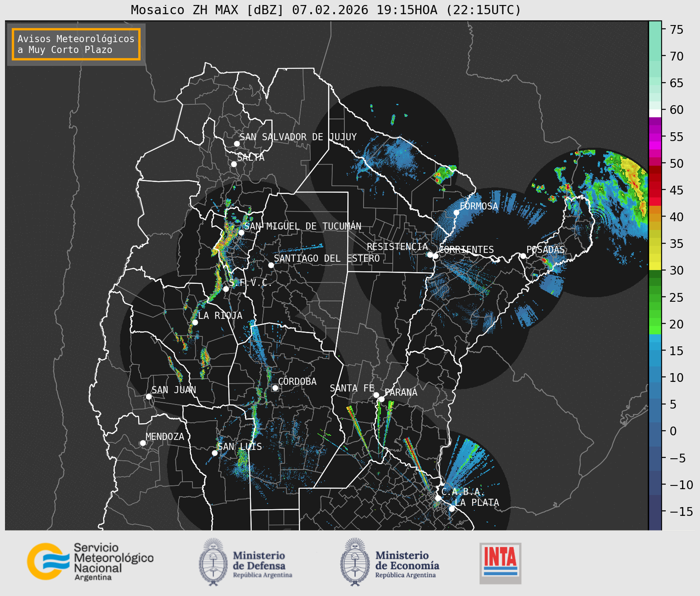The width and height of the screenshot is (700, 596).
Task: Click the 0 label on the scale
Action: pyautogui.click(x=673, y=431)
